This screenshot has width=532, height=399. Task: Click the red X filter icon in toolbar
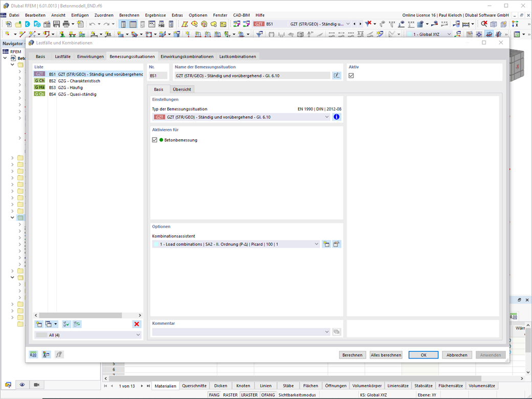pyautogui.click(x=368, y=24)
